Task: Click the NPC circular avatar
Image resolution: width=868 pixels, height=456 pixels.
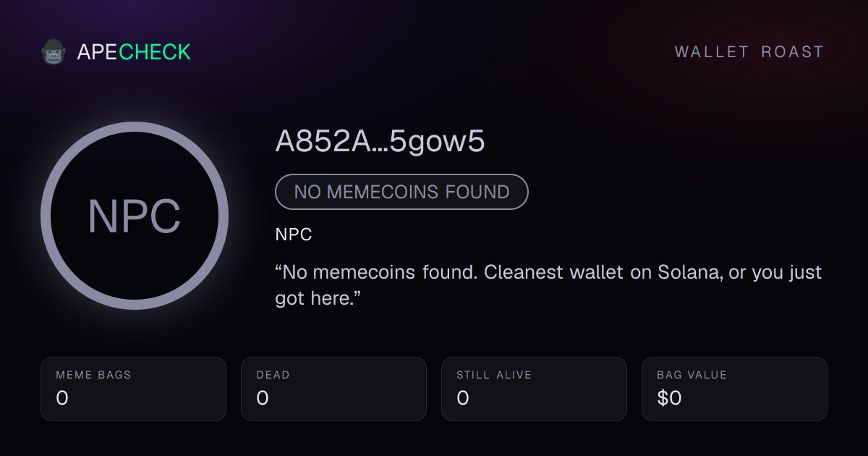Action: (135, 216)
